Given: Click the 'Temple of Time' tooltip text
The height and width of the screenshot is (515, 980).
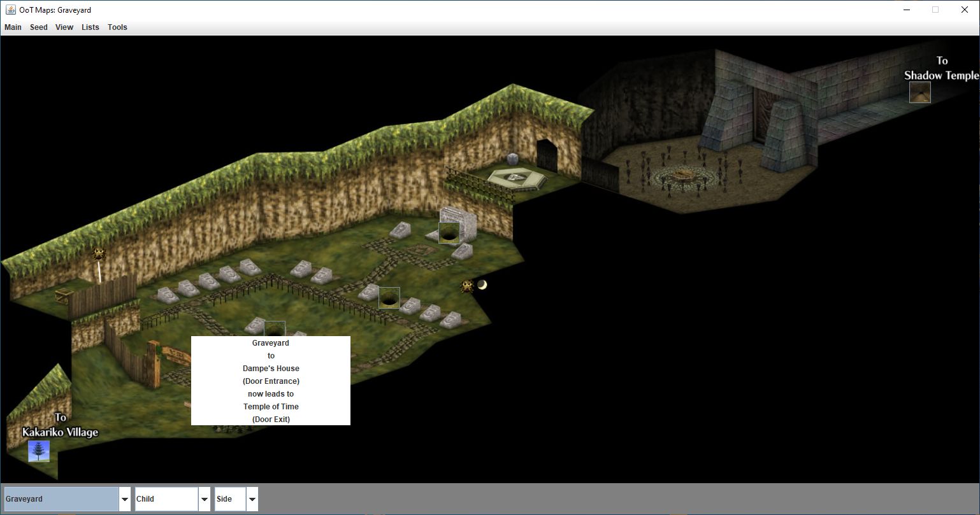Looking at the screenshot, I should [271, 407].
